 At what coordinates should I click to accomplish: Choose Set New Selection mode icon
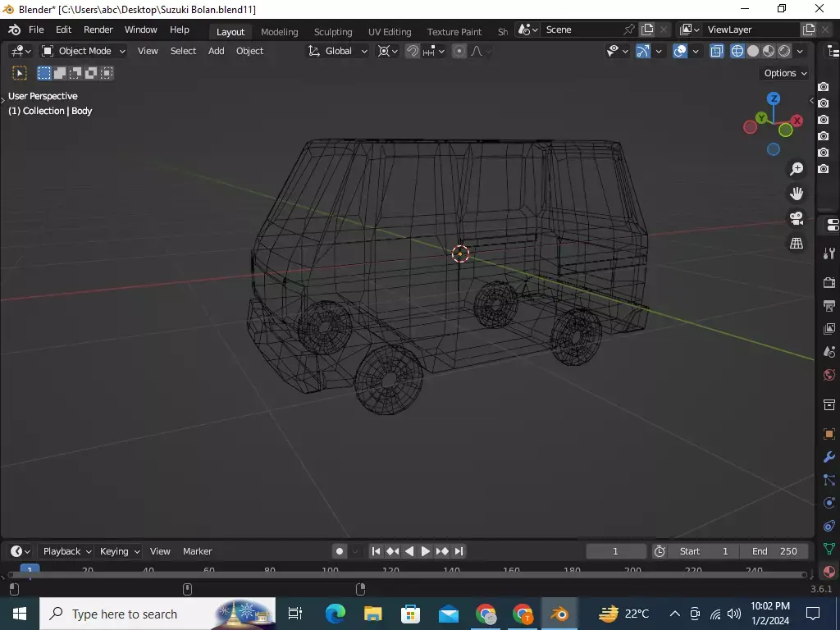point(44,73)
